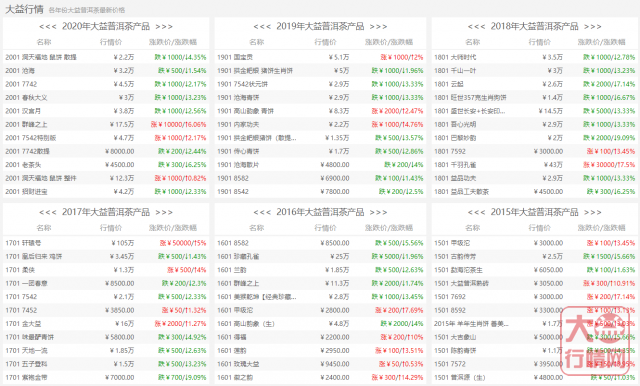Open the 2019年大益普洱茶产品 heading link
Image resolution: width=640 pixels, height=386 pixels.
click(320, 27)
